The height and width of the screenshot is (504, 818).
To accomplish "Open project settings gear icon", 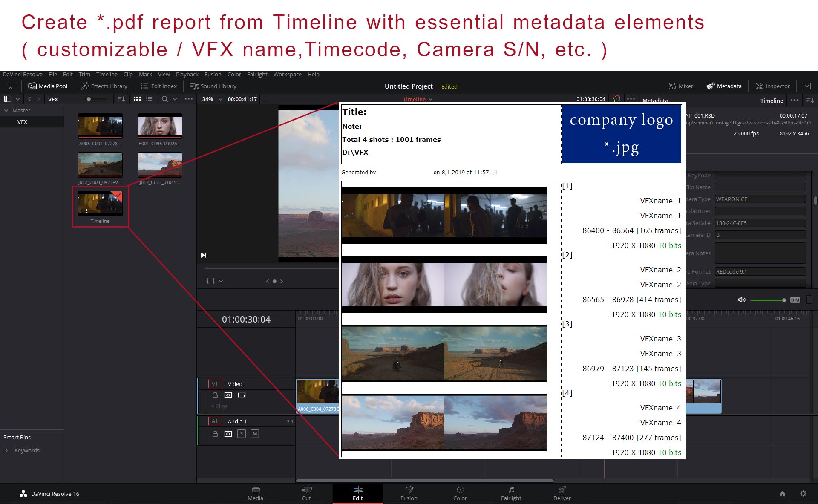I will (803, 494).
